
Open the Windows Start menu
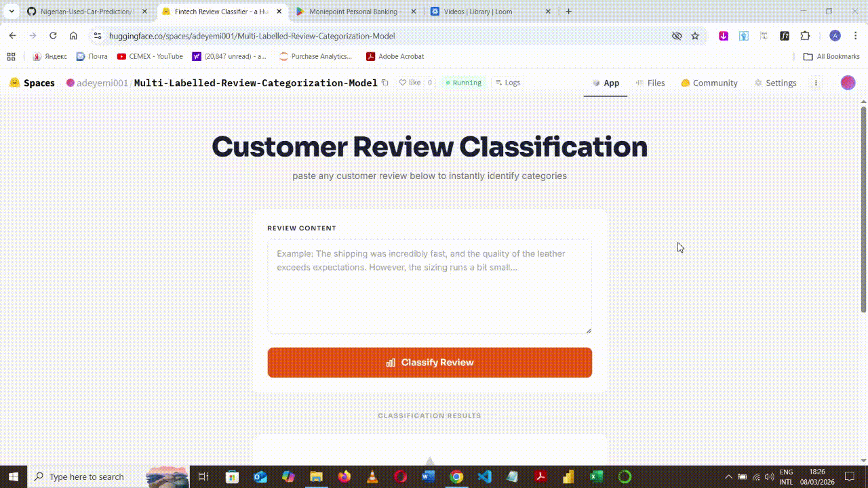(x=13, y=476)
